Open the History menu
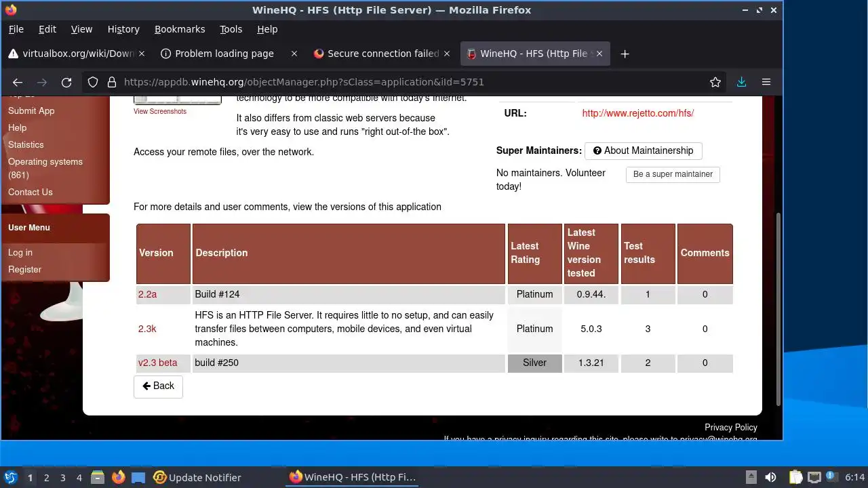 tap(123, 29)
